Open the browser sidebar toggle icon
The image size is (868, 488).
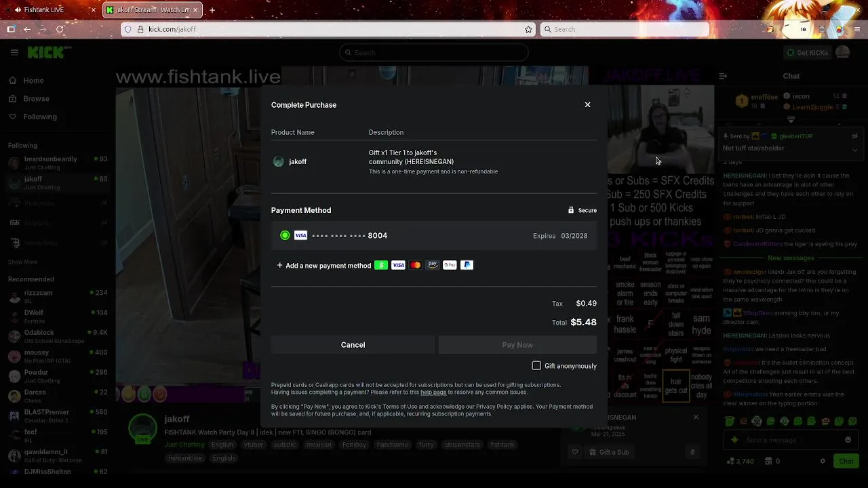(x=11, y=29)
